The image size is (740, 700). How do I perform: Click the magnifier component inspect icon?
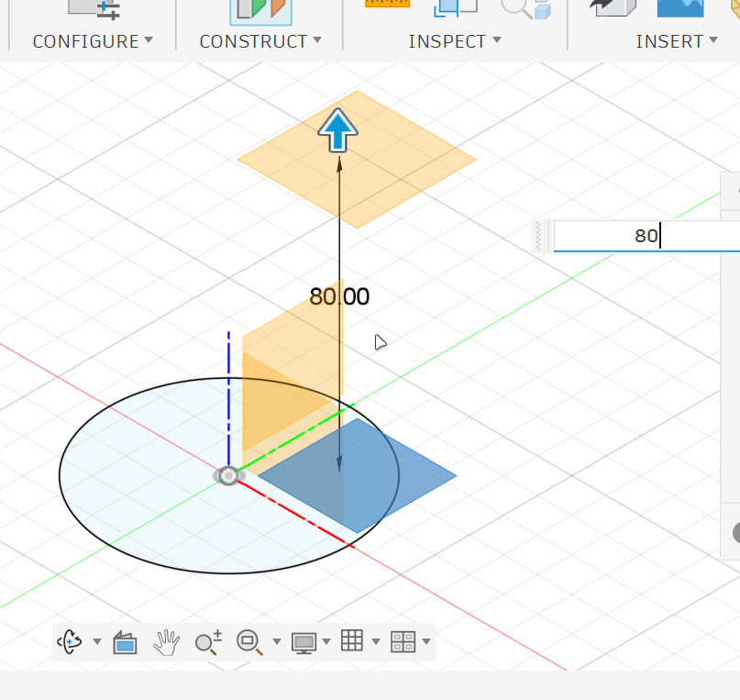(525, 9)
